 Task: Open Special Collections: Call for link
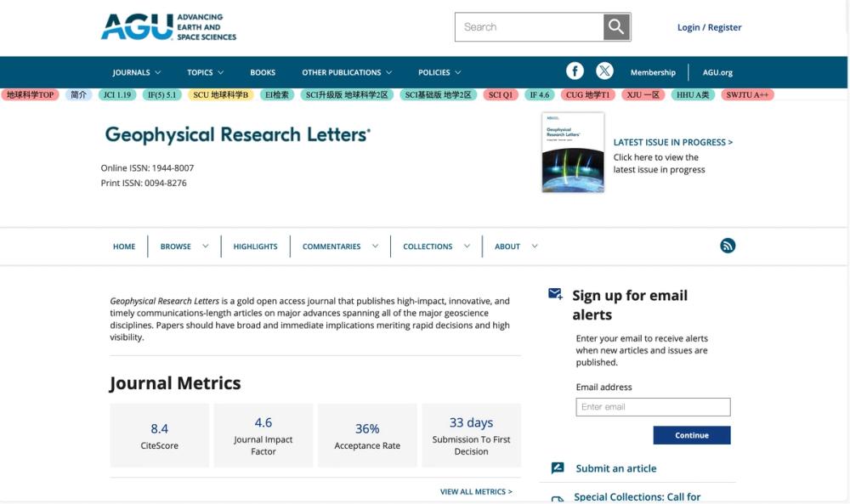[637, 497]
